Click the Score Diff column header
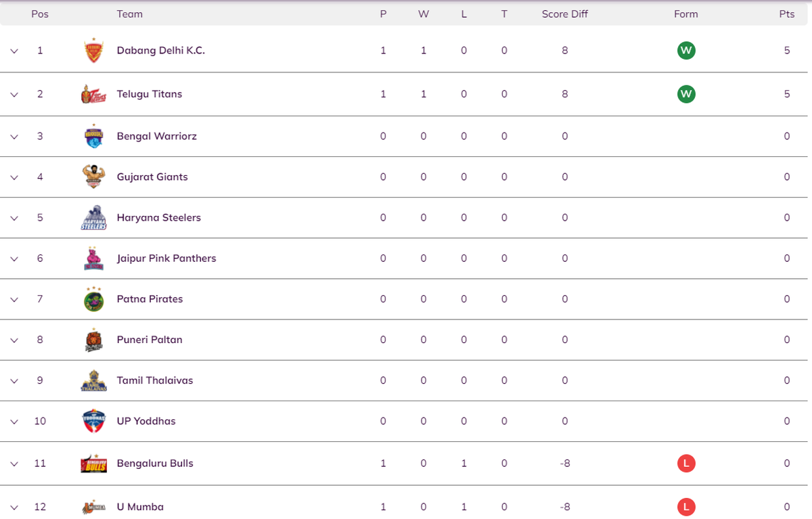The width and height of the screenshot is (812, 519). pyautogui.click(x=564, y=14)
